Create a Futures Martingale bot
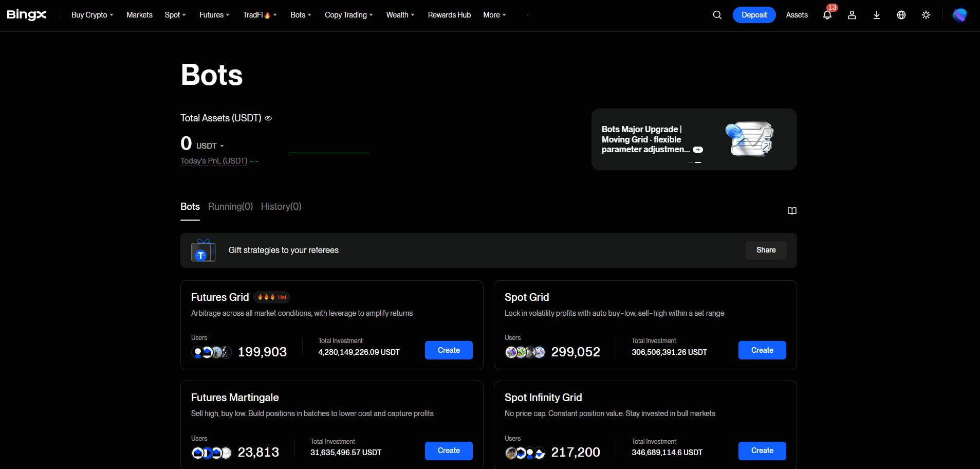 449,451
